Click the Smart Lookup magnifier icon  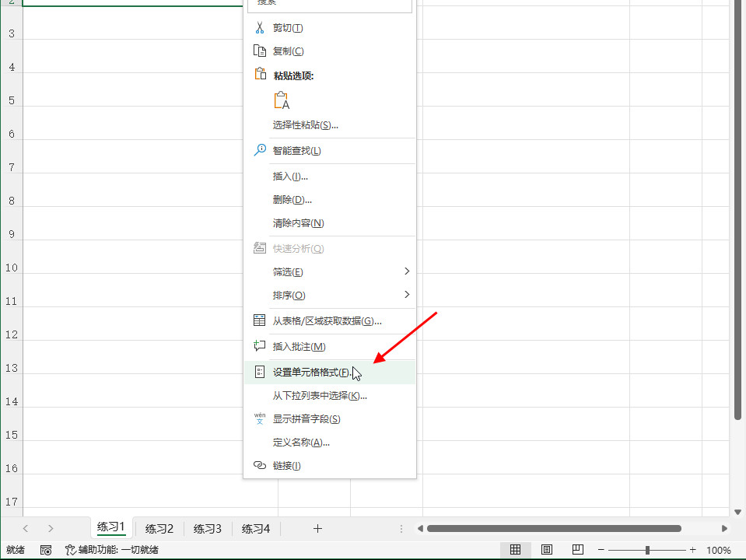pyautogui.click(x=260, y=150)
